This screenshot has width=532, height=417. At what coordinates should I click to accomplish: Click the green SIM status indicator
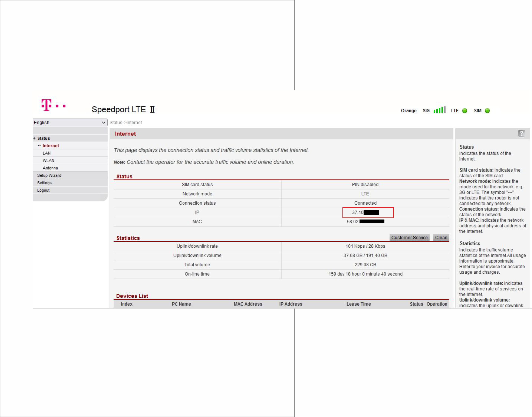click(x=487, y=111)
